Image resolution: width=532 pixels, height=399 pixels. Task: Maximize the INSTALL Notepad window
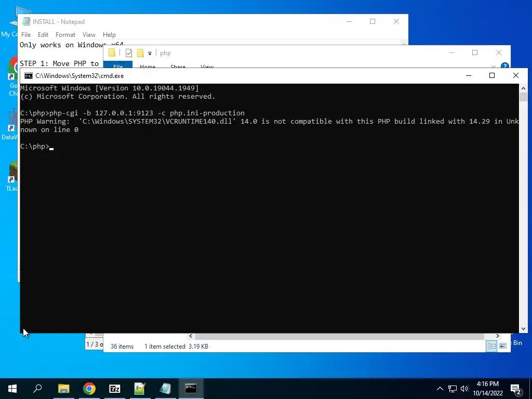click(373, 21)
